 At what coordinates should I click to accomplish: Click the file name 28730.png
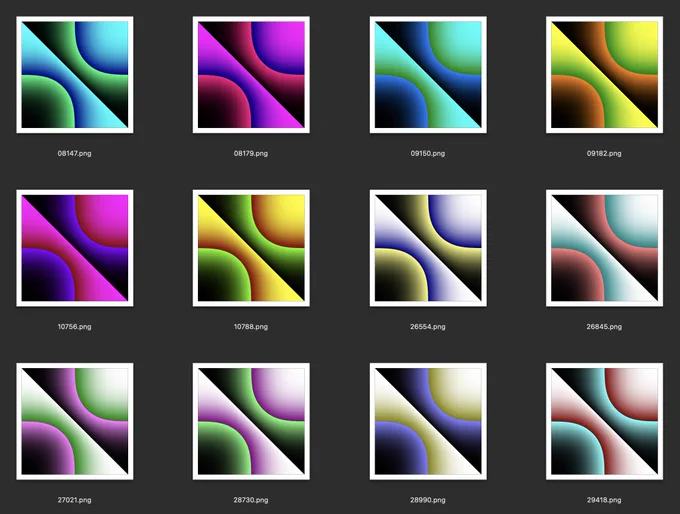[251, 500]
